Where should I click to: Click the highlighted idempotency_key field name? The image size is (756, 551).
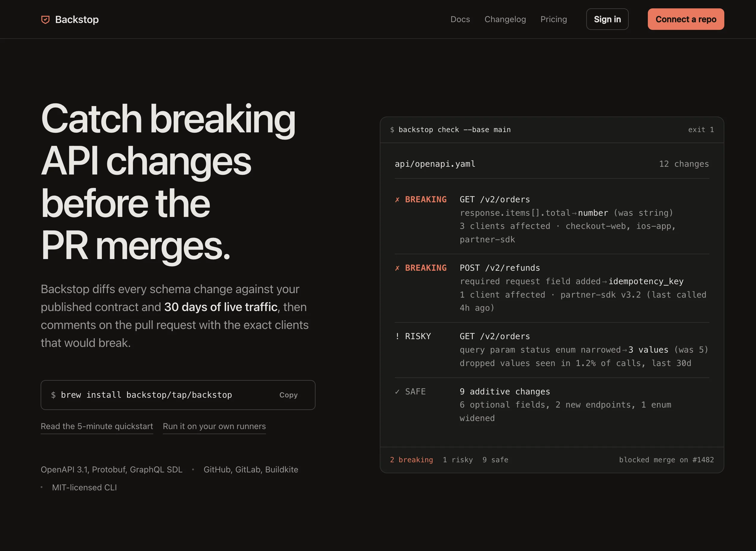click(646, 281)
